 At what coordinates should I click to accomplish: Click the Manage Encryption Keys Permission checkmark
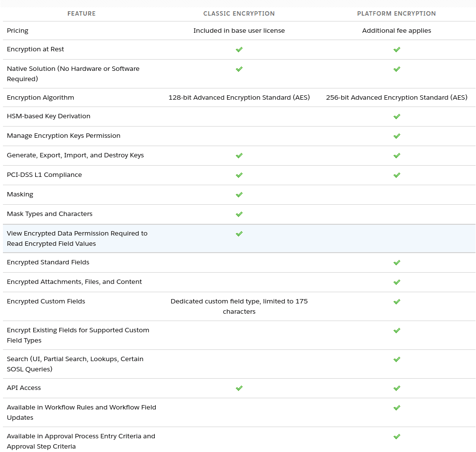(x=396, y=136)
